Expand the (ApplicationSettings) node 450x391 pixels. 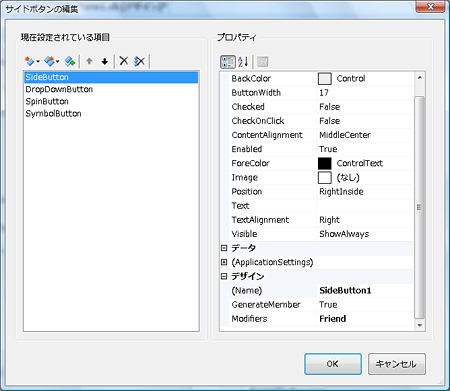pyautogui.click(x=224, y=262)
